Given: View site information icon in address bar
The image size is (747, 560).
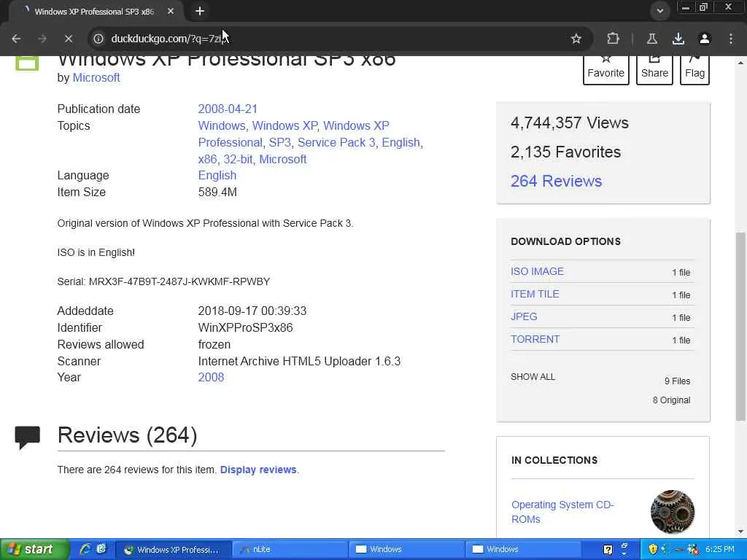Looking at the screenshot, I should [98, 39].
